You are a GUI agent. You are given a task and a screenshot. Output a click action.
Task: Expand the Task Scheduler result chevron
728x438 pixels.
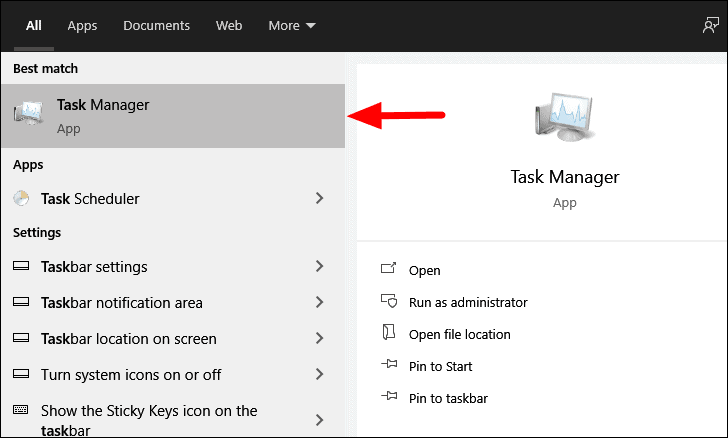point(319,198)
